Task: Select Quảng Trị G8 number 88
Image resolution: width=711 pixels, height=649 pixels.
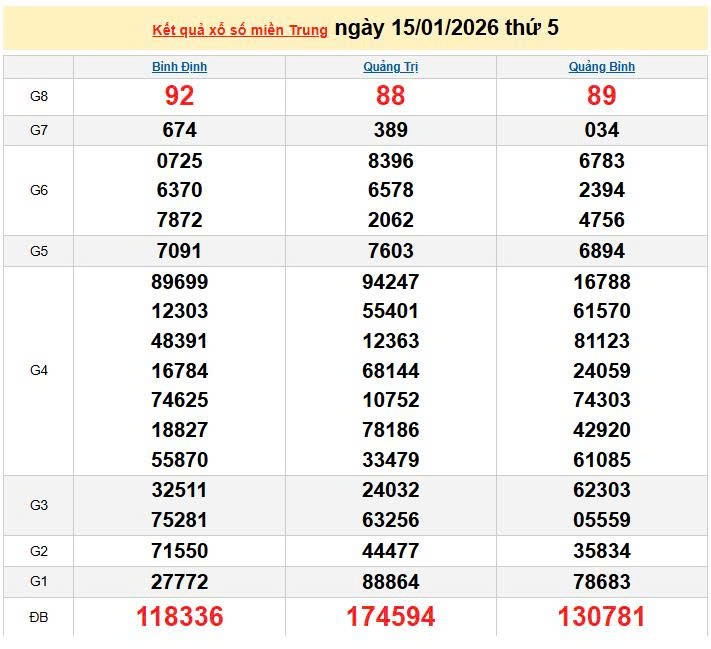Action: tap(390, 96)
